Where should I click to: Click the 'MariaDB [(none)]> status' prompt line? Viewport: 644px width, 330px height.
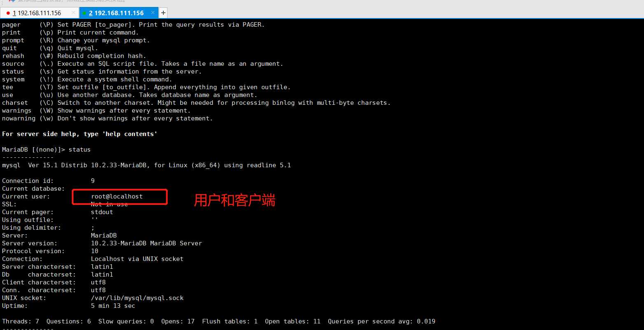pyautogui.click(x=46, y=150)
